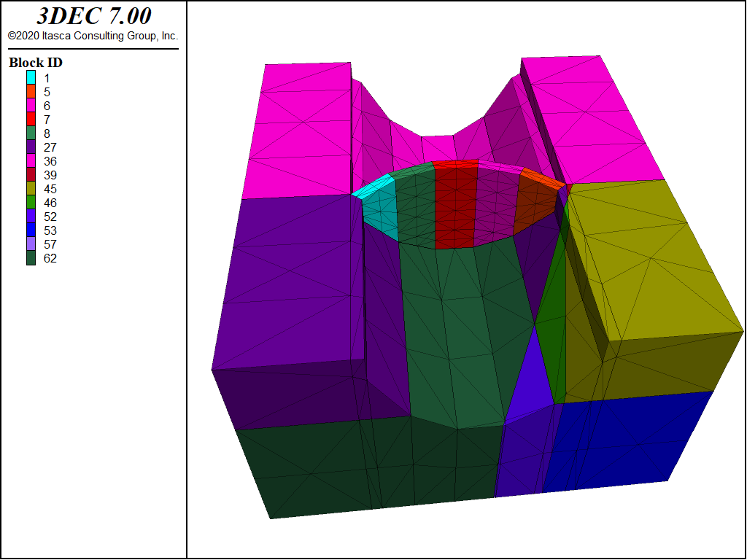Click the "Block ID" legend heading
This screenshot has width=747, height=560.
coord(36,63)
